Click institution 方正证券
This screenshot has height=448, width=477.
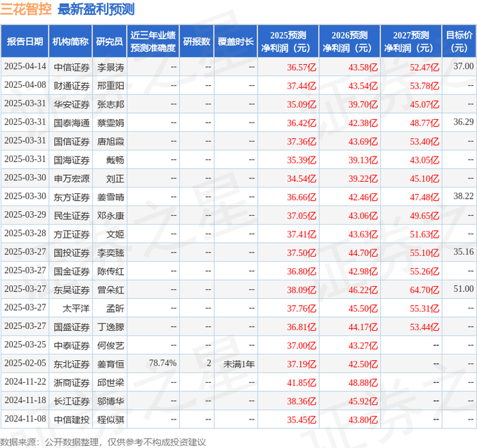coord(72,235)
